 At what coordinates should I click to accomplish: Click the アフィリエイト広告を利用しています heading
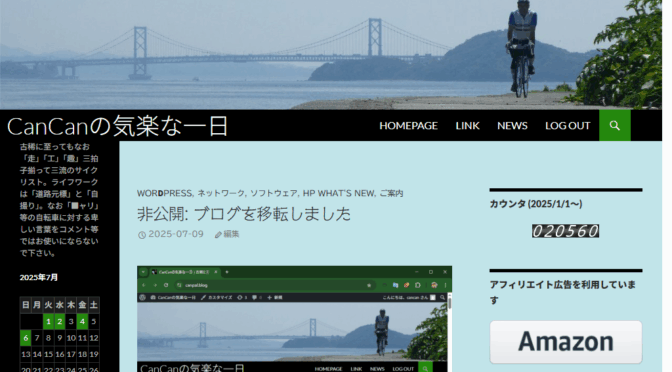pyautogui.click(x=563, y=292)
